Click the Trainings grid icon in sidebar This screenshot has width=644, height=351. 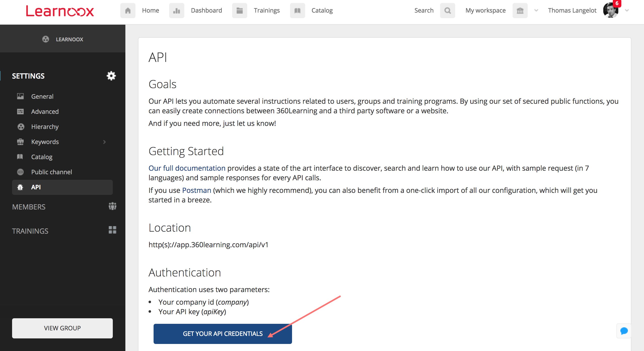112,230
